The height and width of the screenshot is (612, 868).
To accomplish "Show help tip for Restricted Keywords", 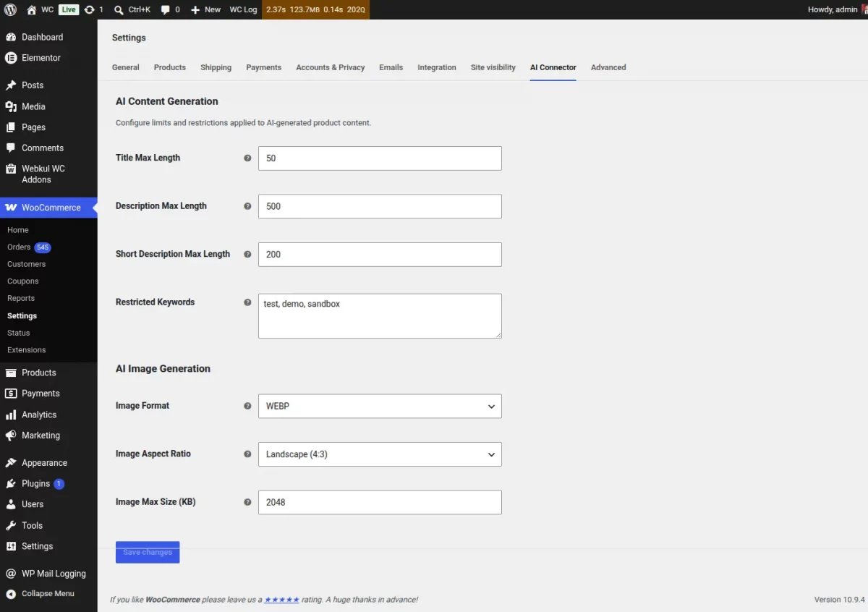I will [x=247, y=302].
